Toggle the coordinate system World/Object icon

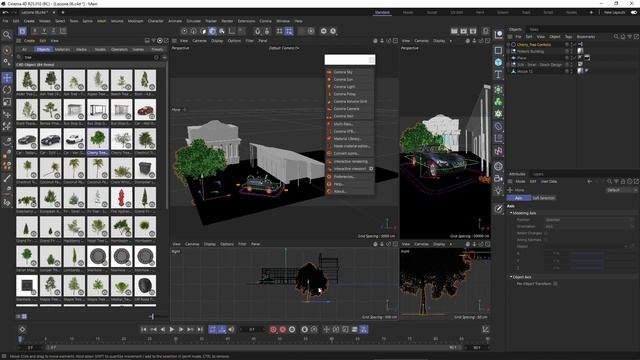63,31
